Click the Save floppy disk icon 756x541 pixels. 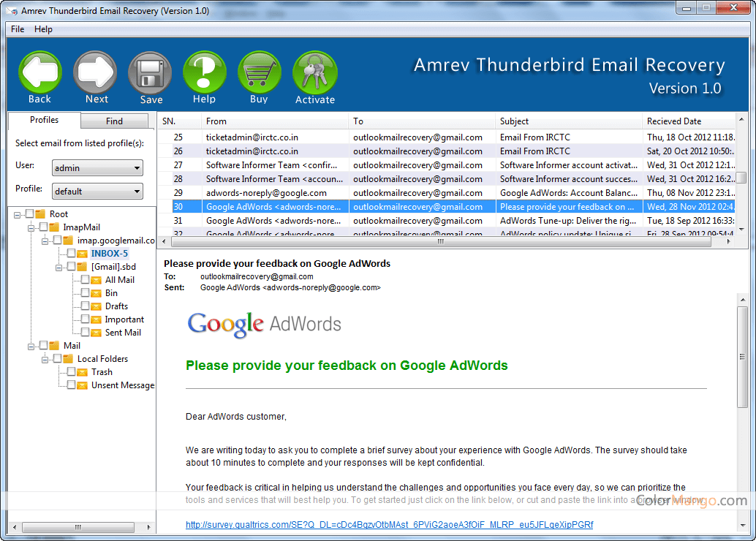[151, 72]
